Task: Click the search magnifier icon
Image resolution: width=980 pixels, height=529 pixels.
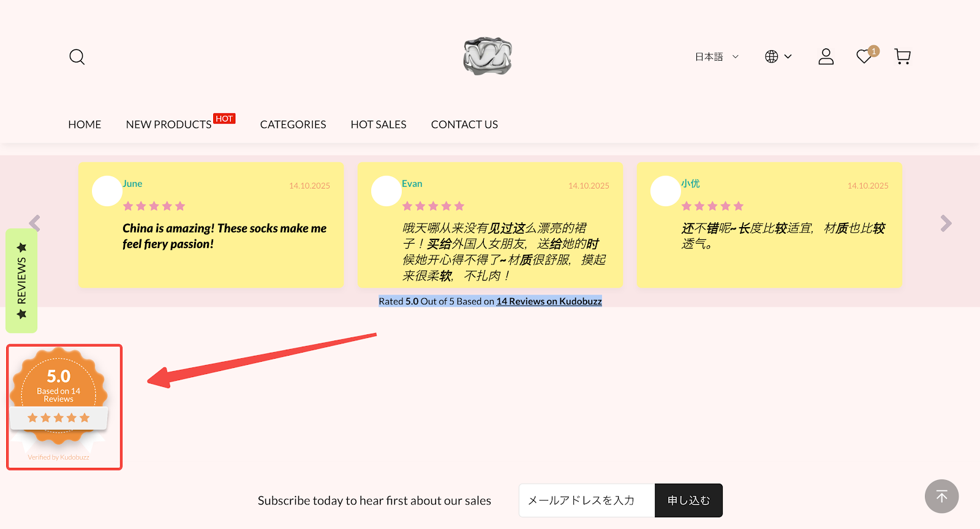Action: pos(77,57)
